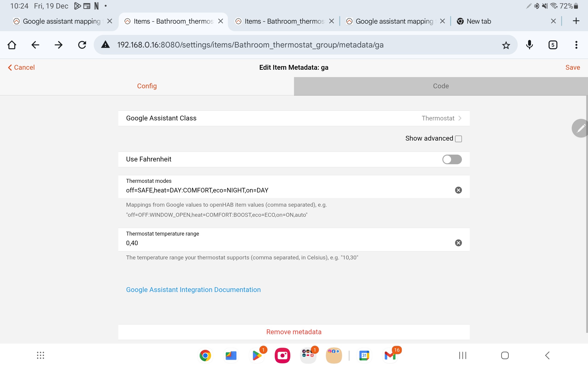
Task: Open a new browser tab with plus
Action: pos(576,21)
